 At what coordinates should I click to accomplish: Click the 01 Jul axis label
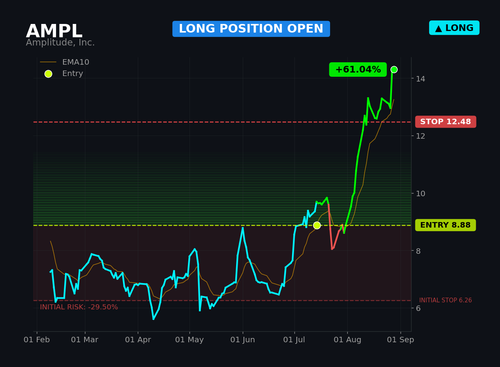point(294,340)
